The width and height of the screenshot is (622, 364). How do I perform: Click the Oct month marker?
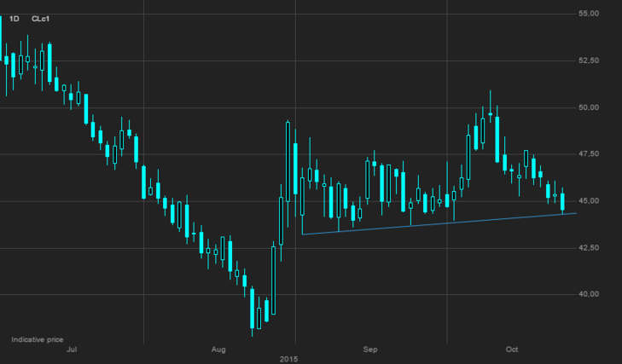click(x=512, y=350)
